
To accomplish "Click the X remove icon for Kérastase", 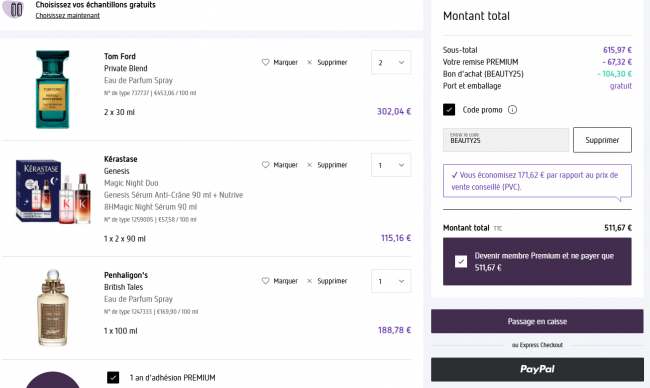I will point(309,165).
